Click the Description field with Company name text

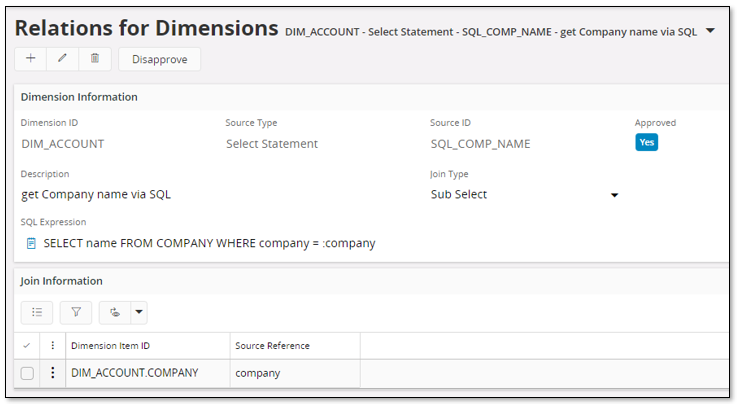pos(96,194)
